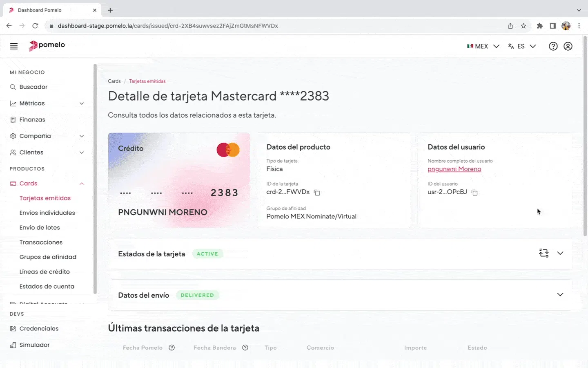Copy the user ID usr-2...OPcBJ
This screenshot has height=368, width=588.
click(474, 192)
